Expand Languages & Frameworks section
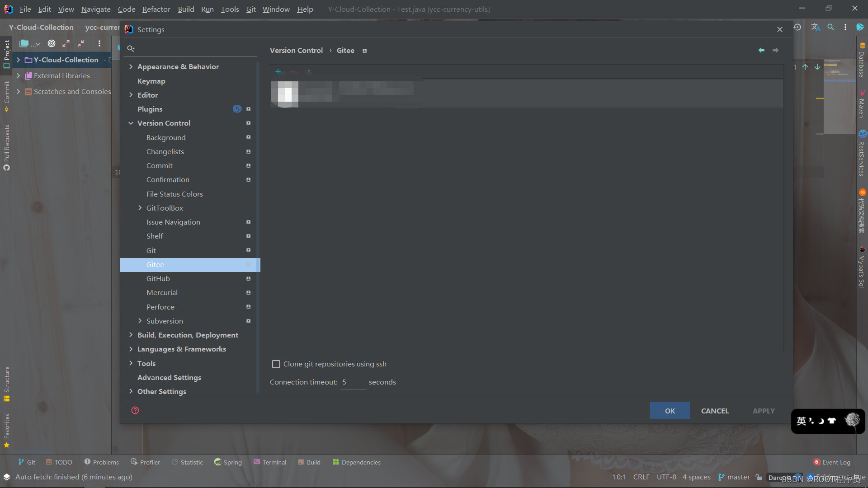Viewport: 868px width, 488px height. click(131, 349)
